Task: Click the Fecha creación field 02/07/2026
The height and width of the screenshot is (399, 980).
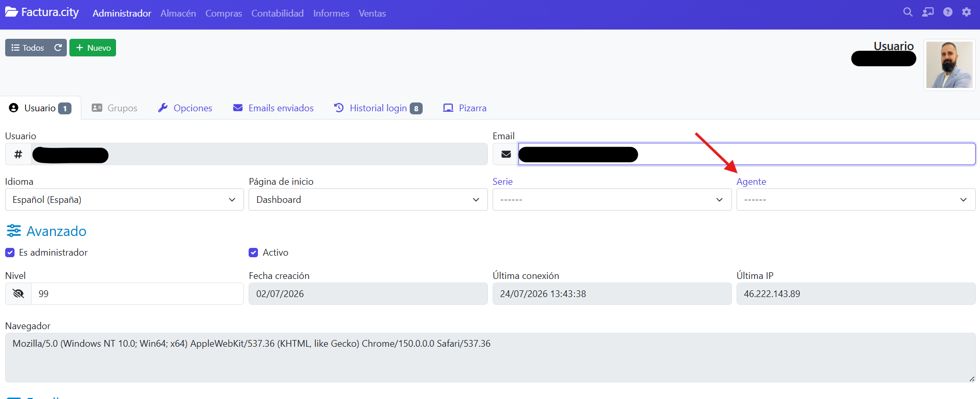Action: pyautogui.click(x=368, y=294)
